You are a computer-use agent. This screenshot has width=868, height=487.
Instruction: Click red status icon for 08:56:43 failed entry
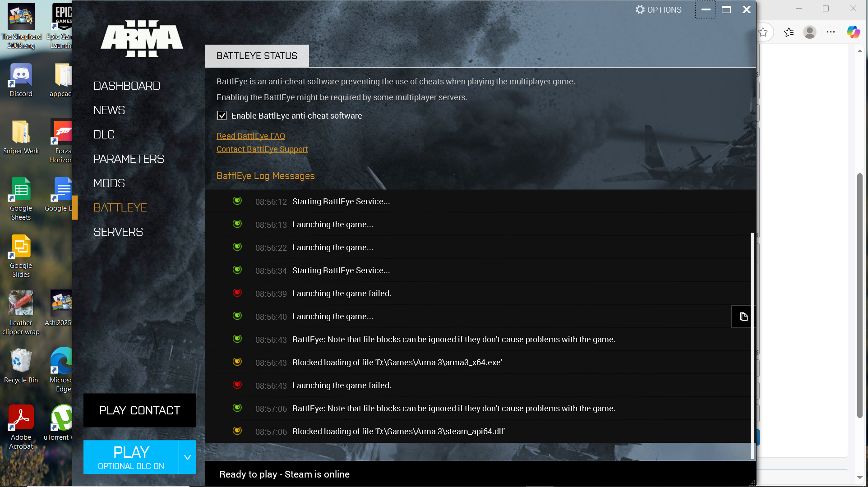click(237, 385)
